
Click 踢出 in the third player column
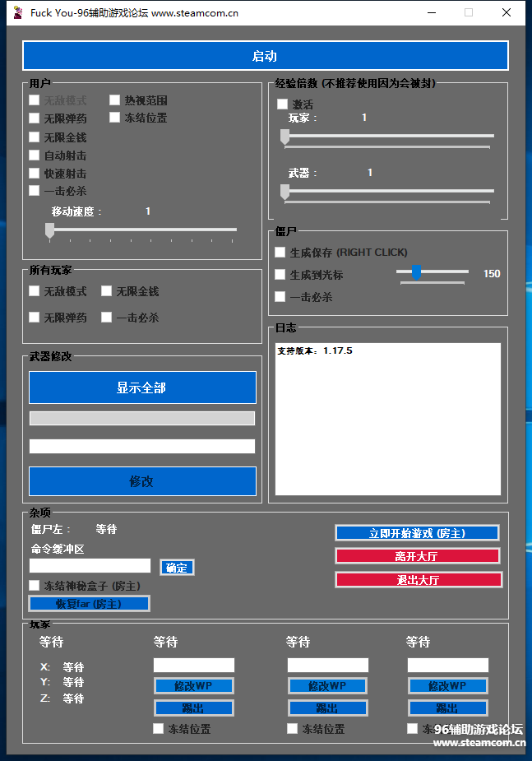(x=328, y=708)
